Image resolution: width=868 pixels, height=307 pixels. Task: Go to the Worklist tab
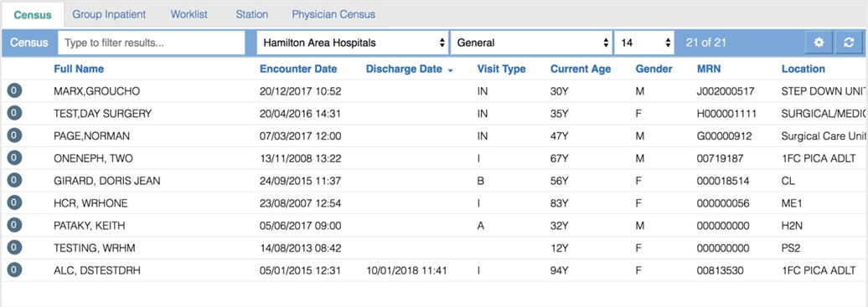pyautogui.click(x=189, y=14)
